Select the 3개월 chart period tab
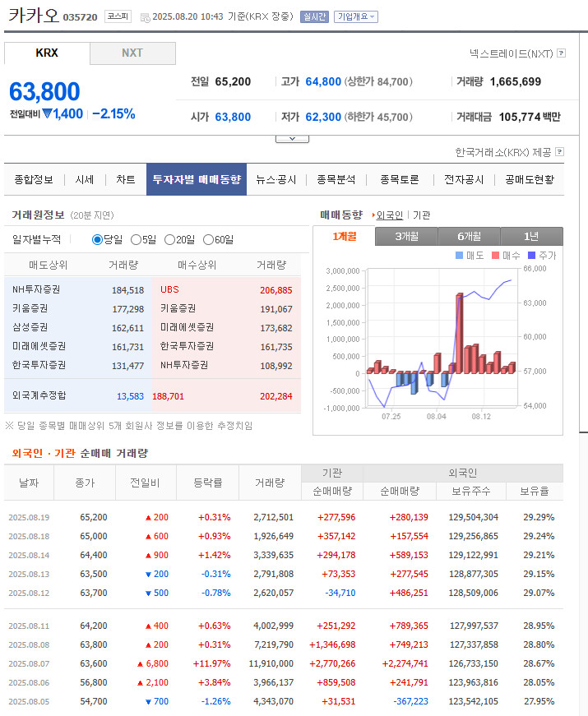The height and width of the screenshot is (716, 588). pyautogui.click(x=406, y=237)
